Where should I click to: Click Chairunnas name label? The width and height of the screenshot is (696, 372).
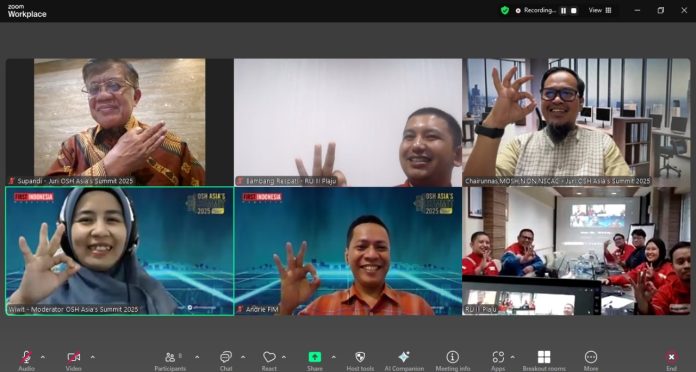(x=558, y=181)
